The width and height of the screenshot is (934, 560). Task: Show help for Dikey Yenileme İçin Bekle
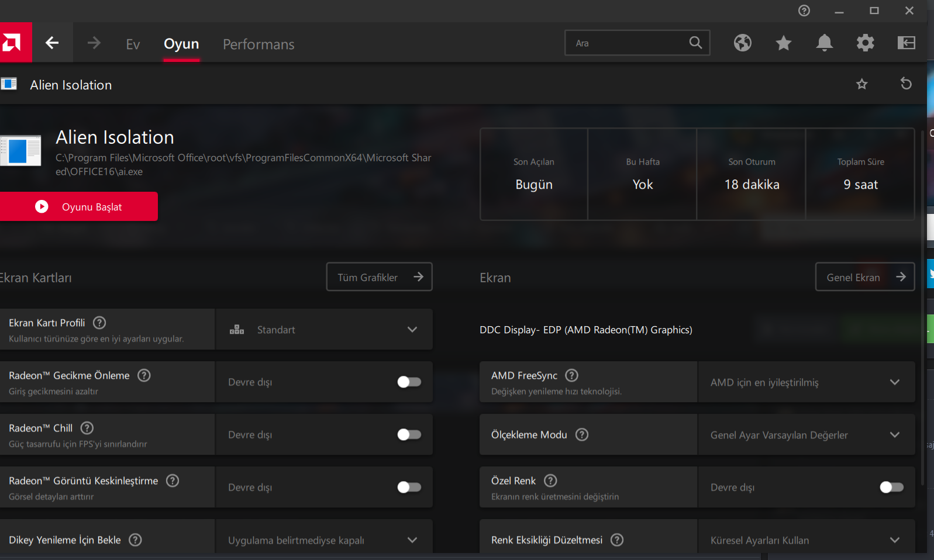click(135, 540)
